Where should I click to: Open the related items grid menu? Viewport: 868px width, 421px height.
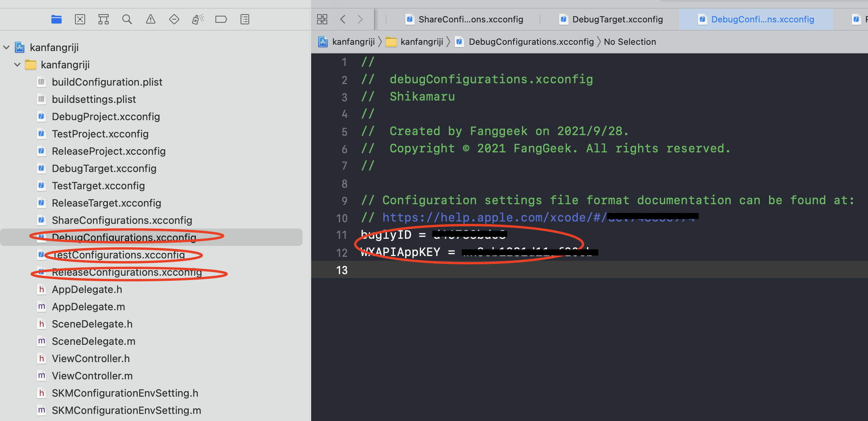tap(322, 19)
